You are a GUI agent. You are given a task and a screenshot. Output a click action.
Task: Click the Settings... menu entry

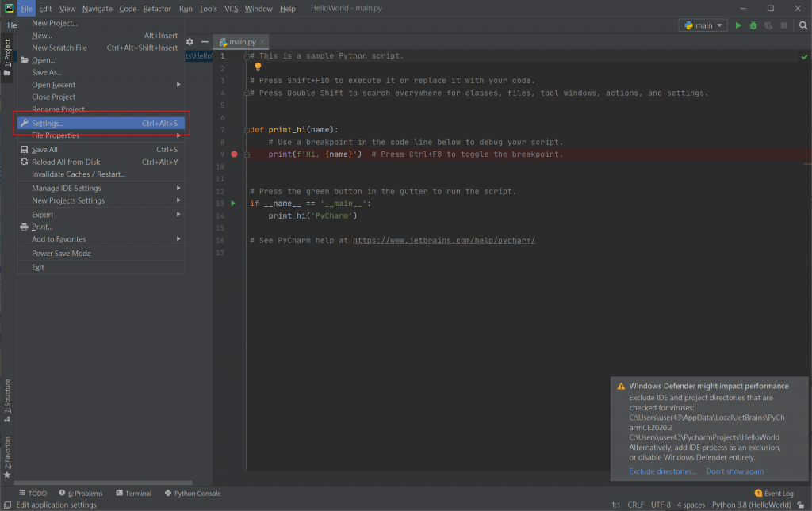tap(101, 123)
